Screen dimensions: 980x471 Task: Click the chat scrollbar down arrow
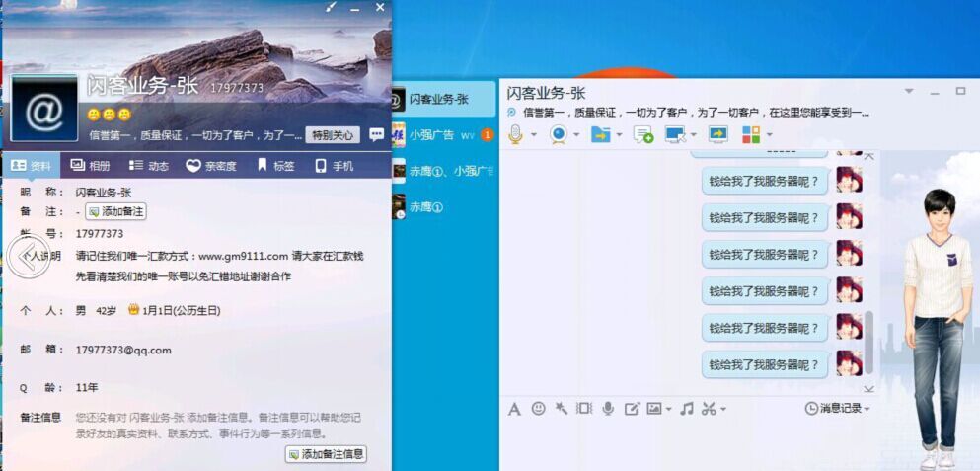[868, 388]
